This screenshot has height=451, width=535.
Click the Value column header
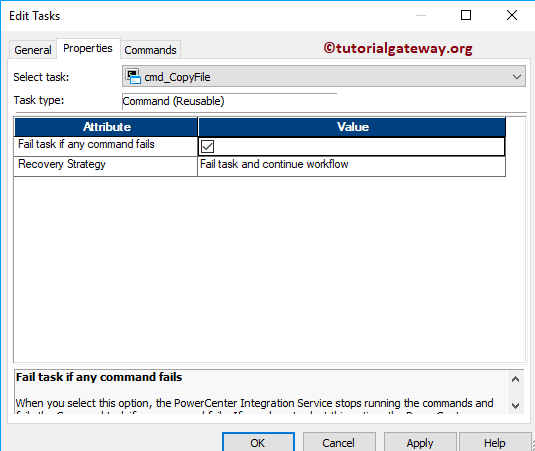[x=352, y=127]
